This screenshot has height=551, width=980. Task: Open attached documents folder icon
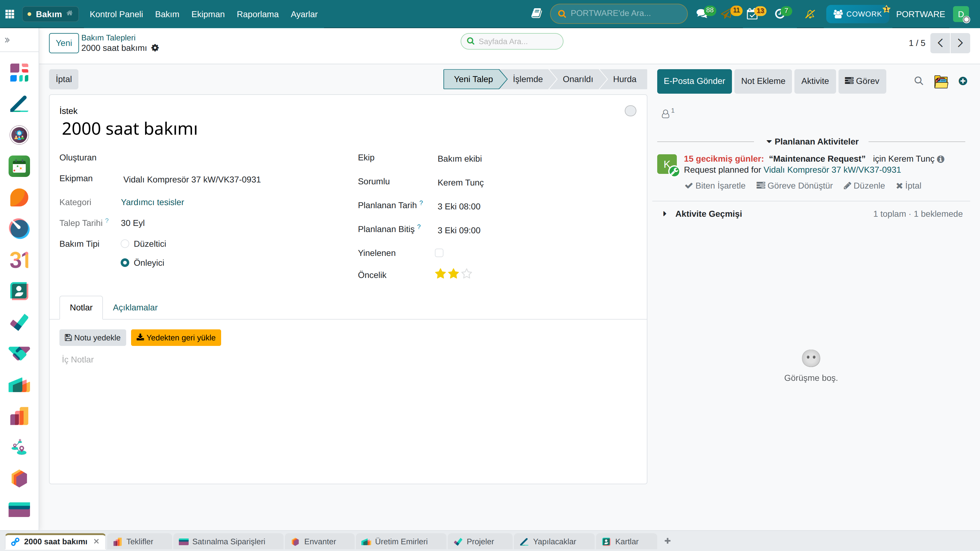coord(941,81)
